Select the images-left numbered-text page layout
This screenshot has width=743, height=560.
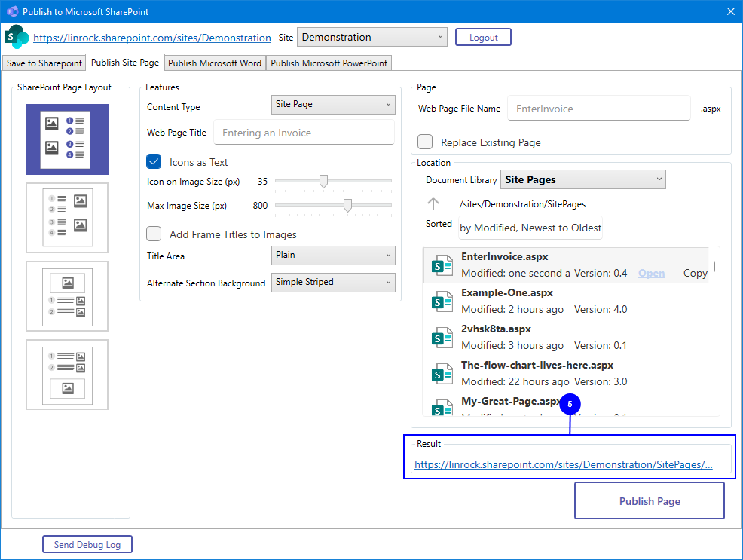coord(67,139)
